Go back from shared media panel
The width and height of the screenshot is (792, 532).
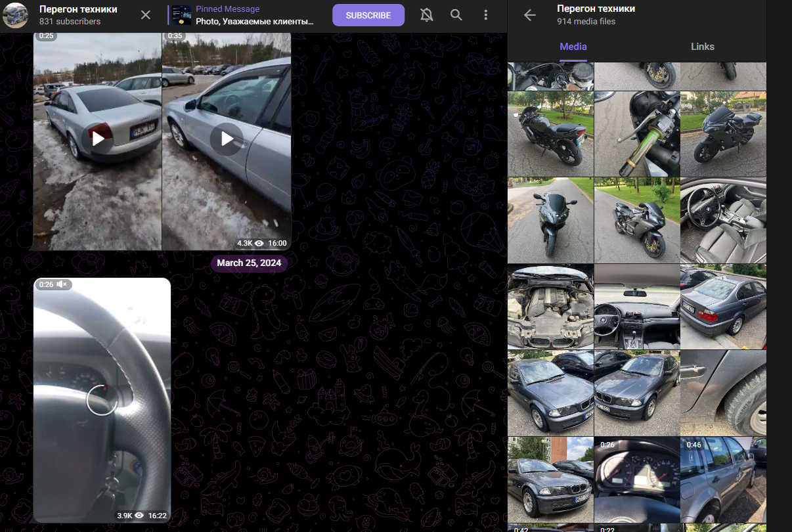coord(530,15)
